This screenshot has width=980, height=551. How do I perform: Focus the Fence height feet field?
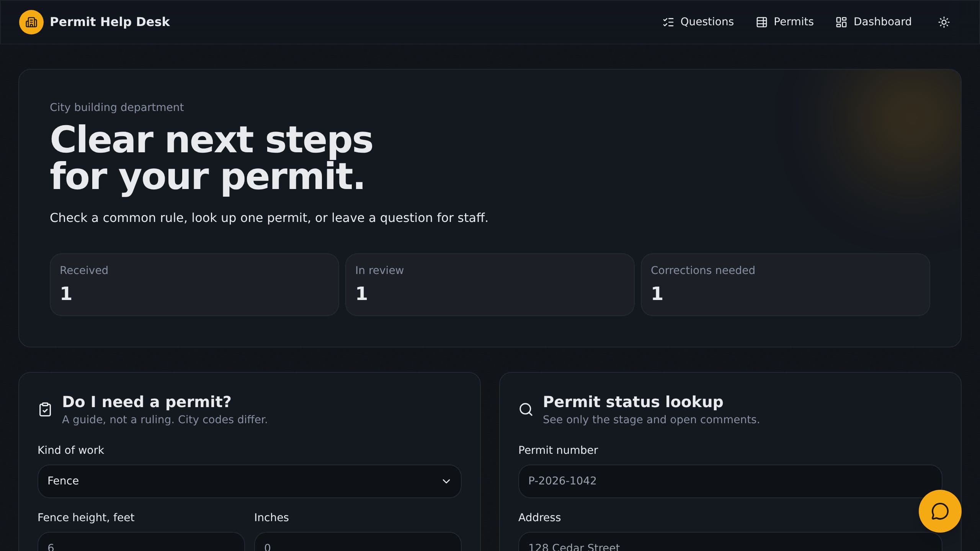(141, 542)
